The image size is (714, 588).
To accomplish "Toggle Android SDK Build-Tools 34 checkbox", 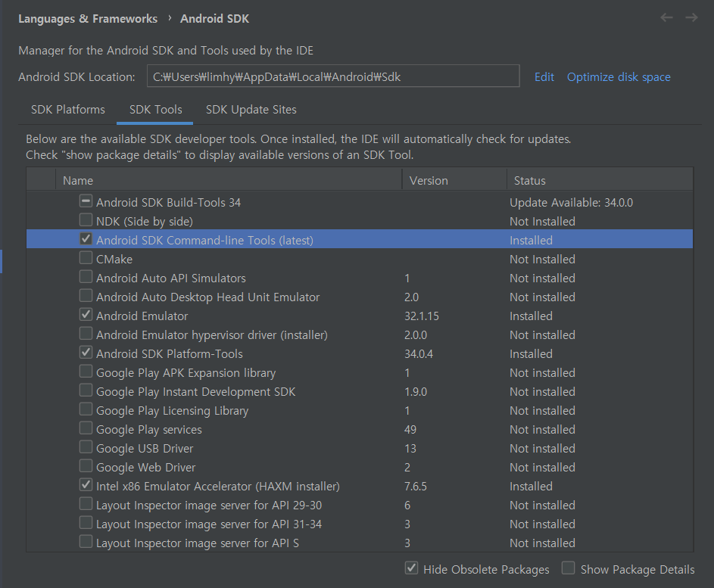I will [x=86, y=201].
